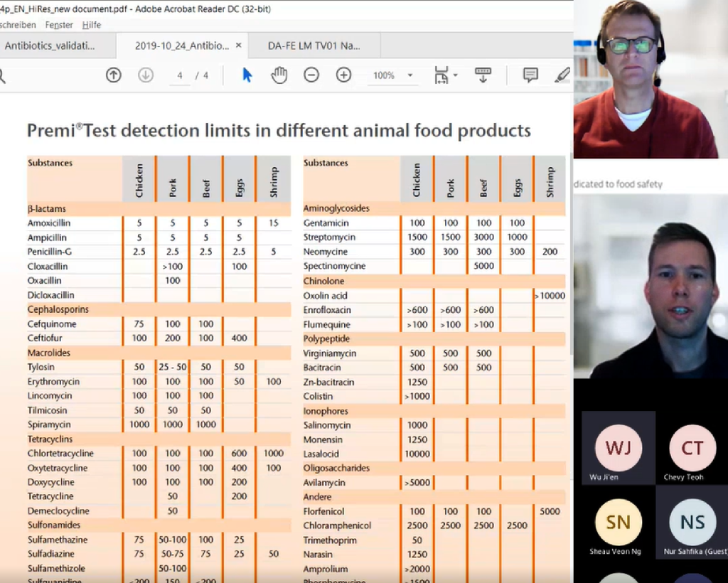Switch to the Antibiotics_validati... tab
Viewport: 728px width, 583px height.
(x=50, y=46)
